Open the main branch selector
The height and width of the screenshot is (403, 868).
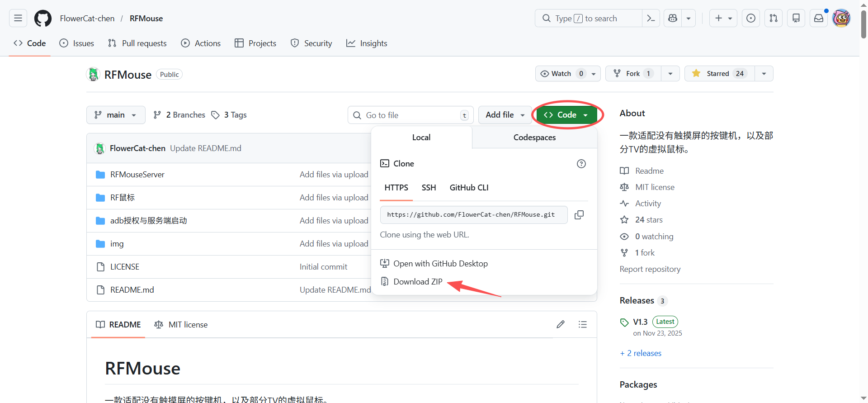(116, 115)
